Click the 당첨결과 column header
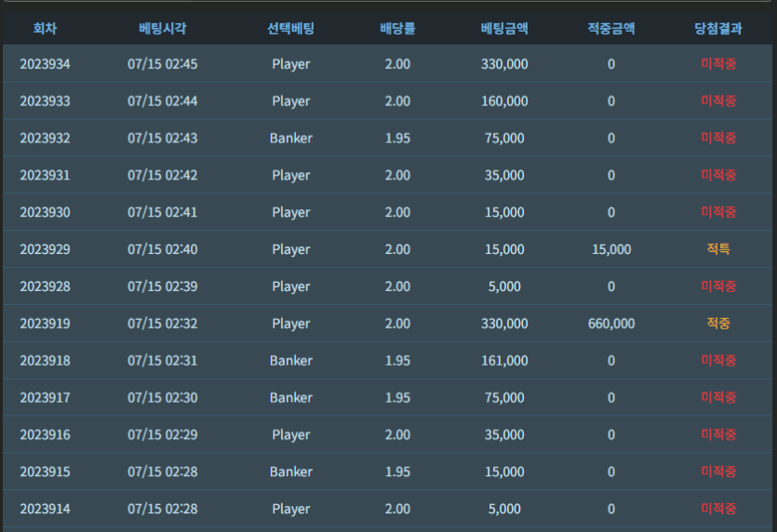777x532 pixels. (x=718, y=28)
